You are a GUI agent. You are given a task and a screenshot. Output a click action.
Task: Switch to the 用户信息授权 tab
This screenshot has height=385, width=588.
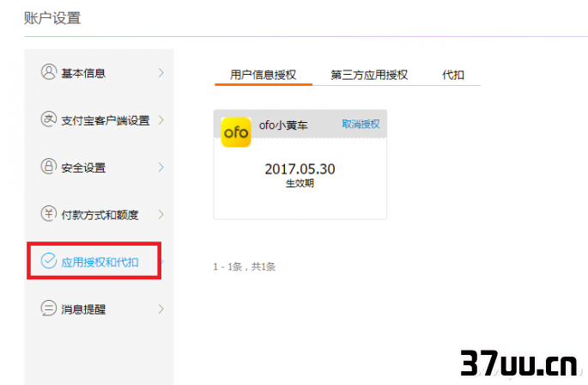click(264, 75)
